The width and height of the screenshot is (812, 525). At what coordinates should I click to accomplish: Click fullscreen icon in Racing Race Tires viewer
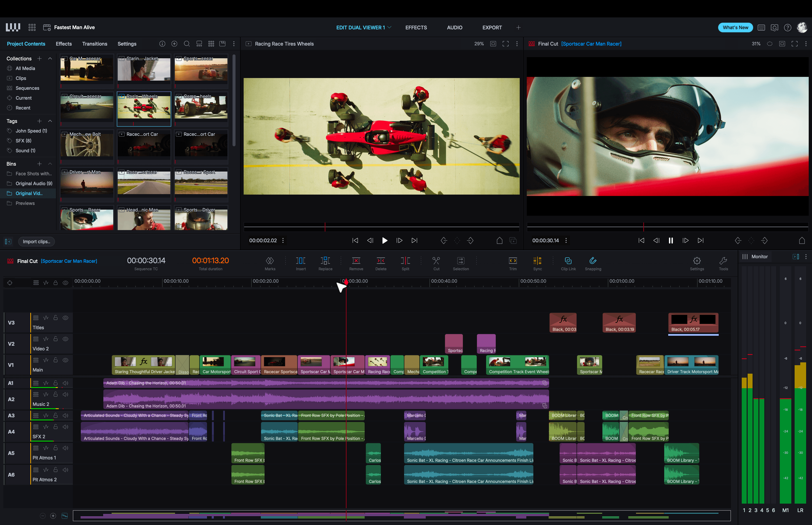[x=505, y=44]
